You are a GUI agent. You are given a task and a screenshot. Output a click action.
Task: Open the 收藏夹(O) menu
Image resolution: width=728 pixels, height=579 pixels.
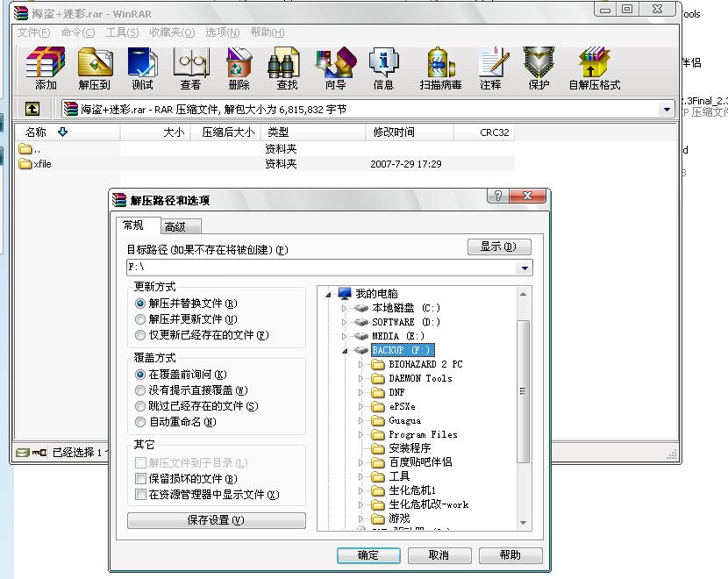point(172,32)
